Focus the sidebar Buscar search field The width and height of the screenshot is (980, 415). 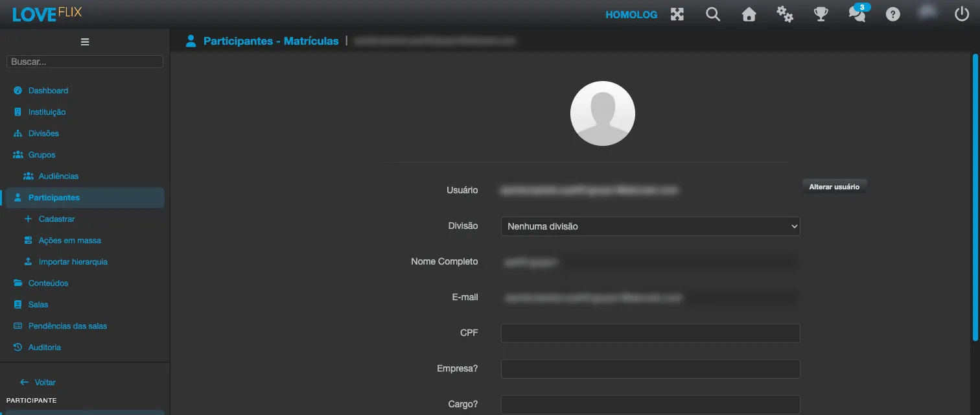point(85,62)
